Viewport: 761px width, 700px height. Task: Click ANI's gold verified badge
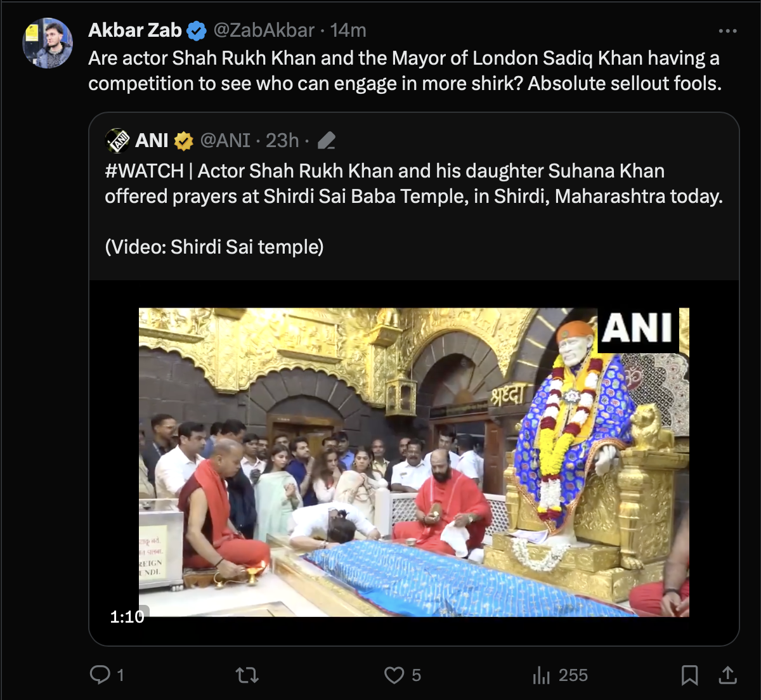tap(184, 141)
